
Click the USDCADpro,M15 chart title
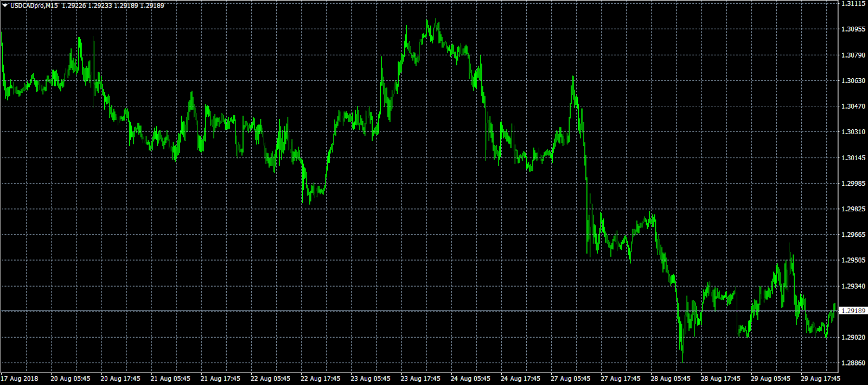34,5
